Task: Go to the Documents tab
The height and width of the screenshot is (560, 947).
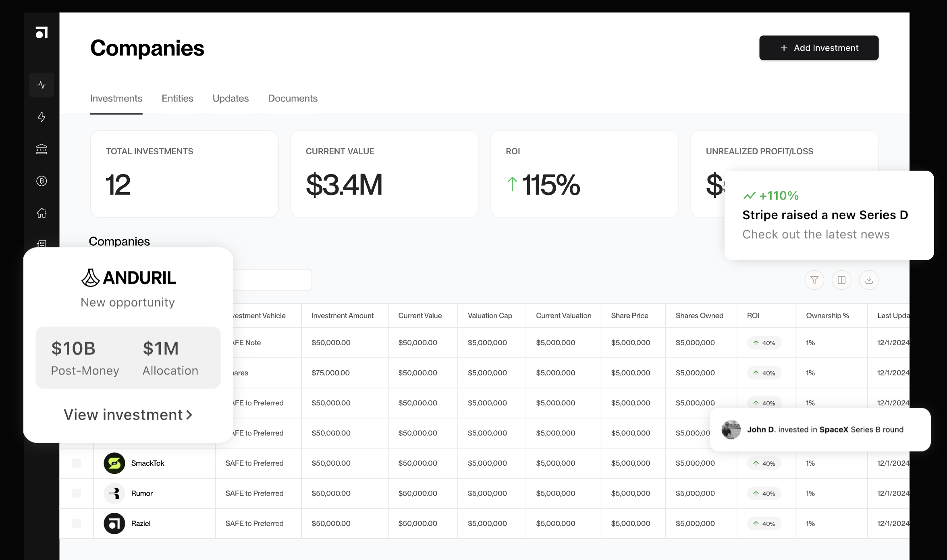Action: click(x=293, y=99)
